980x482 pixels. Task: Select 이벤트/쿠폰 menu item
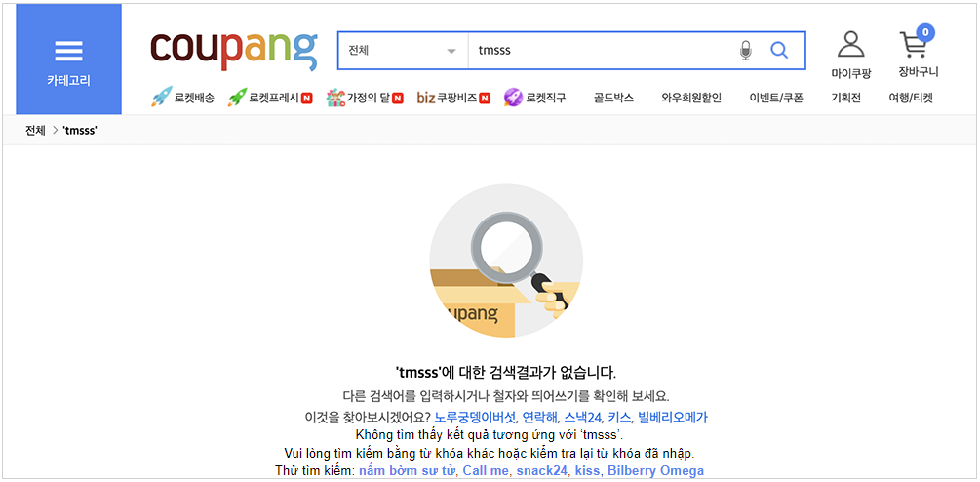click(776, 99)
